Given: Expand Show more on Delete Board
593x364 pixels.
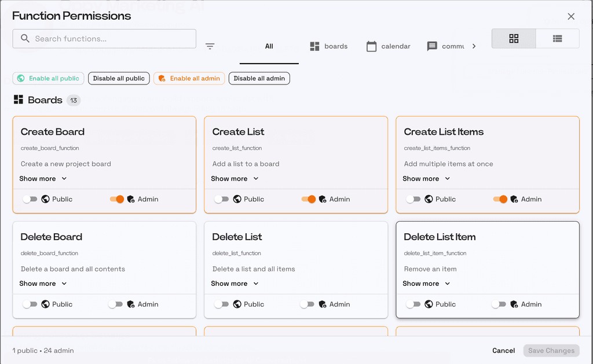Looking at the screenshot, I should [43, 284].
